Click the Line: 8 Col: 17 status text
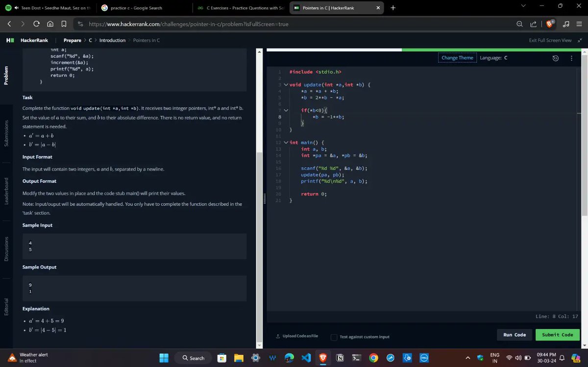This screenshot has height=367, width=588. (557, 317)
